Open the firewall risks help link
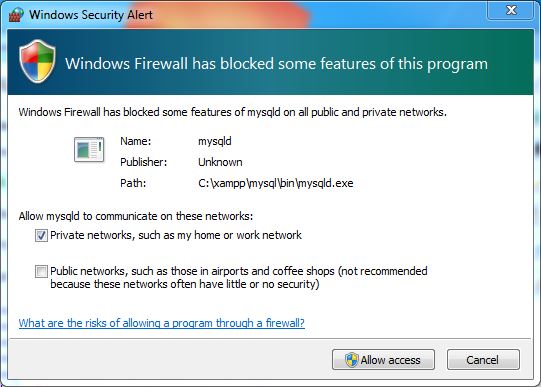The image size is (541, 387). [x=161, y=323]
